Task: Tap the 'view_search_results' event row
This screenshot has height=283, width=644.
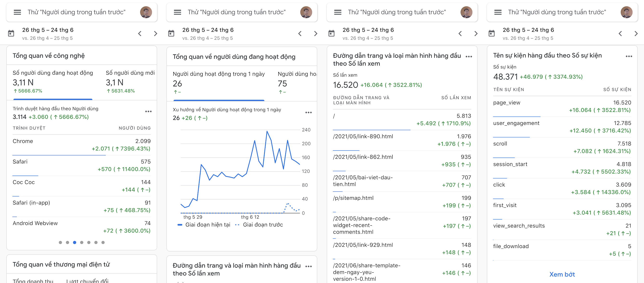Action: [562, 230]
